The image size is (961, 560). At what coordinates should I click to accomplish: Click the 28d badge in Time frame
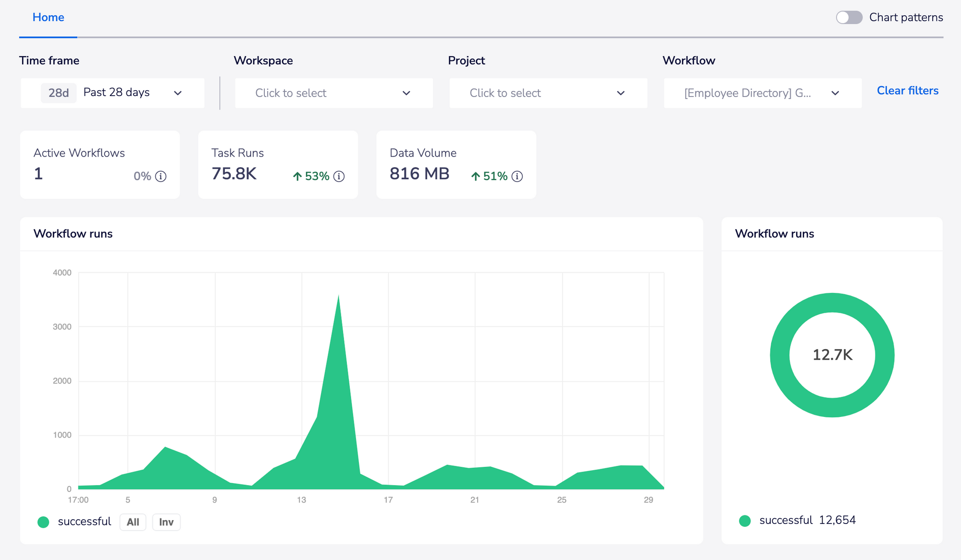pyautogui.click(x=59, y=93)
